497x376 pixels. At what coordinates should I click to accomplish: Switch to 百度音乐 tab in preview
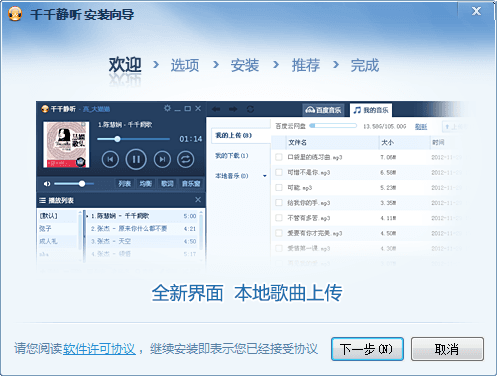(x=323, y=110)
